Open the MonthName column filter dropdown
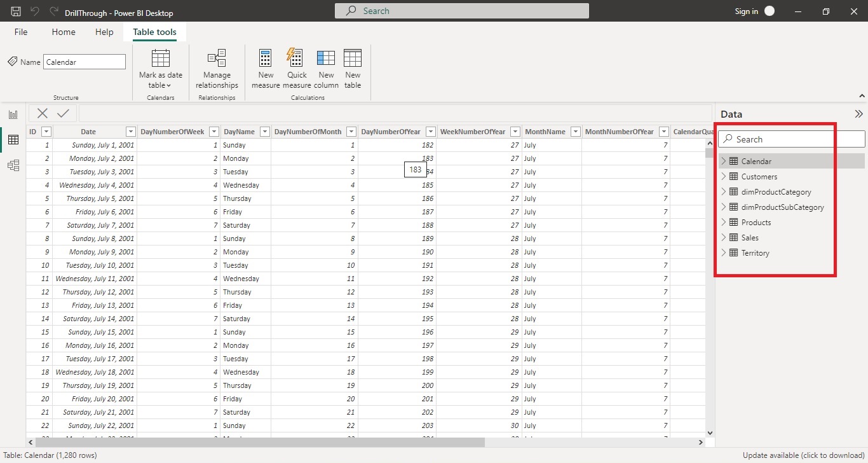Image resolution: width=868 pixels, height=463 pixels. [575, 132]
